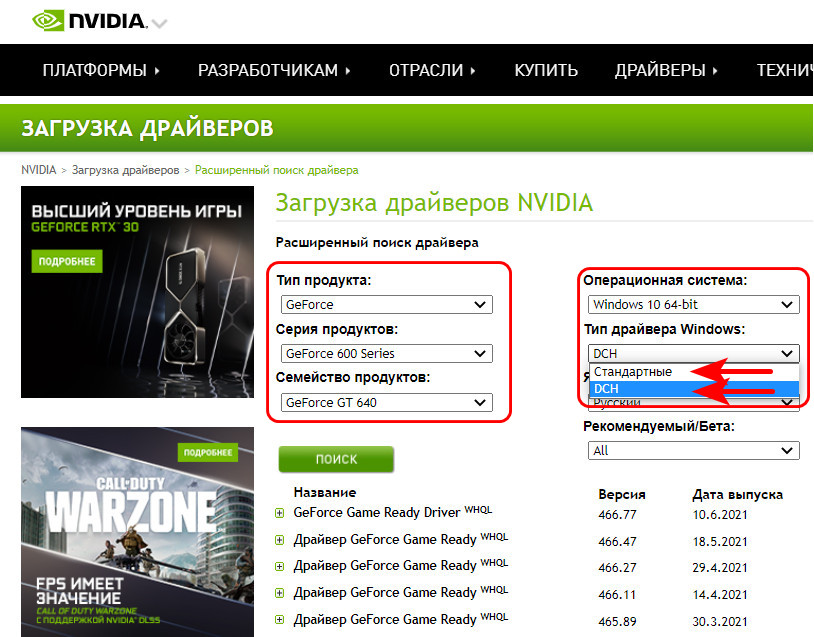Open the РАЗРАБОТЧИКАМ menu
Image resolution: width=814 pixels, height=637 pixels.
click(274, 70)
